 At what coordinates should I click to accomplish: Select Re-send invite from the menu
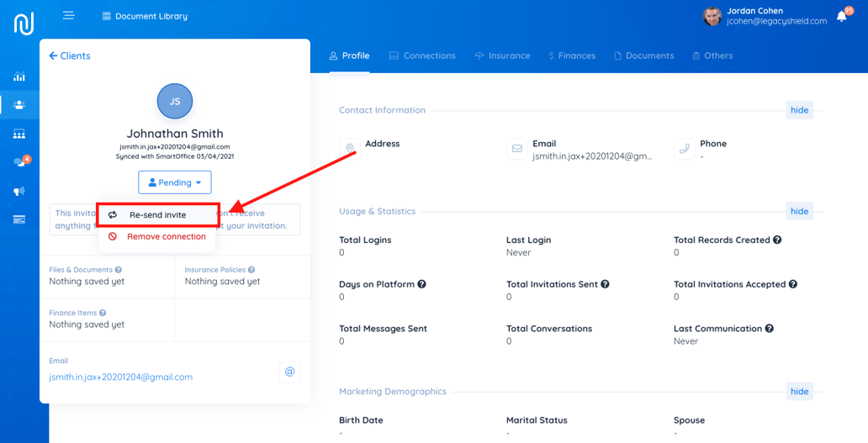tap(158, 214)
